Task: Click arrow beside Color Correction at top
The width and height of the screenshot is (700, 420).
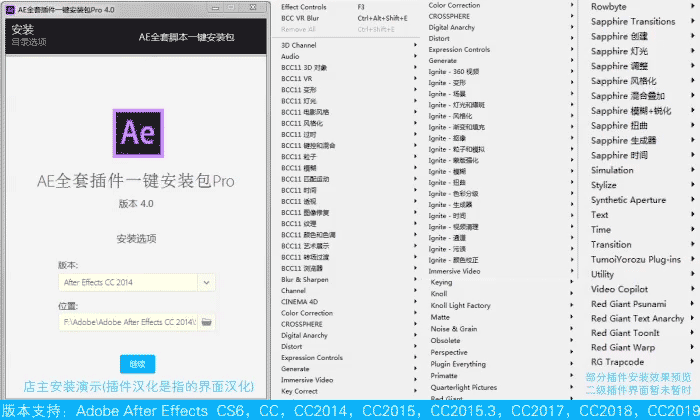Action: [571, 5]
